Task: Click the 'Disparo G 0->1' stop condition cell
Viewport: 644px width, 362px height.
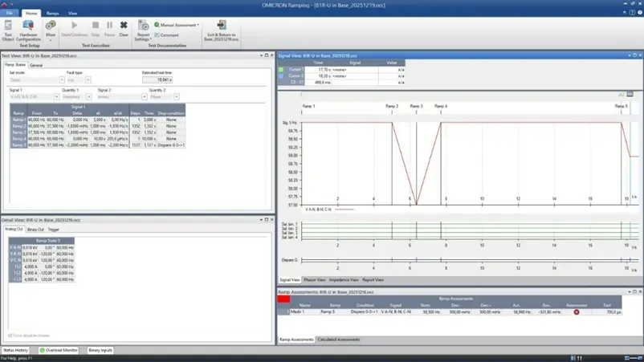Action: tap(171, 145)
